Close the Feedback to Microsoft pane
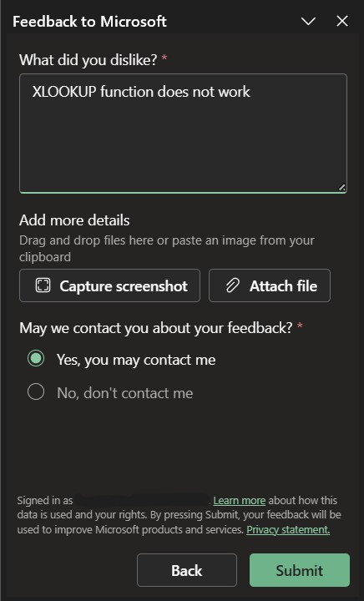The height and width of the screenshot is (601, 364). point(342,21)
